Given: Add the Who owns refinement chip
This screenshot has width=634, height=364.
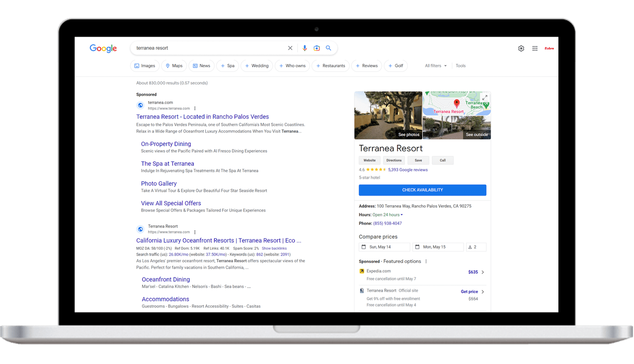Looking at the screenshot, I should (x=292, y=66).
